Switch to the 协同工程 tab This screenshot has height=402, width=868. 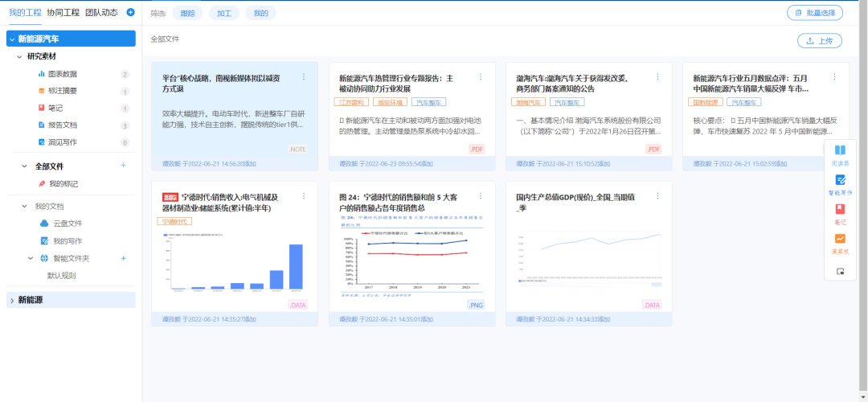point(63,12)
